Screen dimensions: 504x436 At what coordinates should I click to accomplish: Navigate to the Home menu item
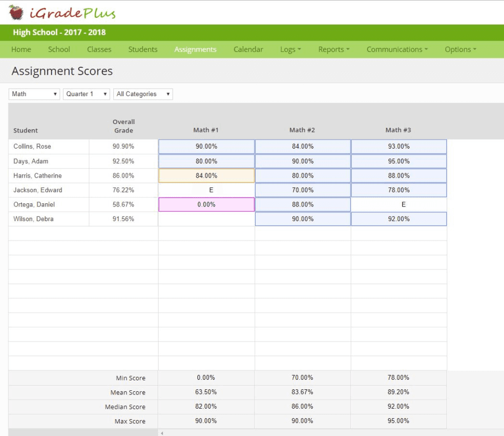(21, 49)
